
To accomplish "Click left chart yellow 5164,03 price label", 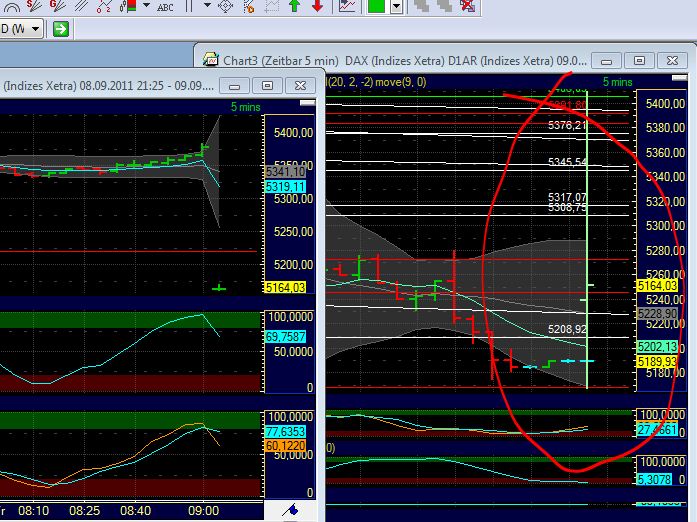I will pyautogui.click(x=285, y=287).
